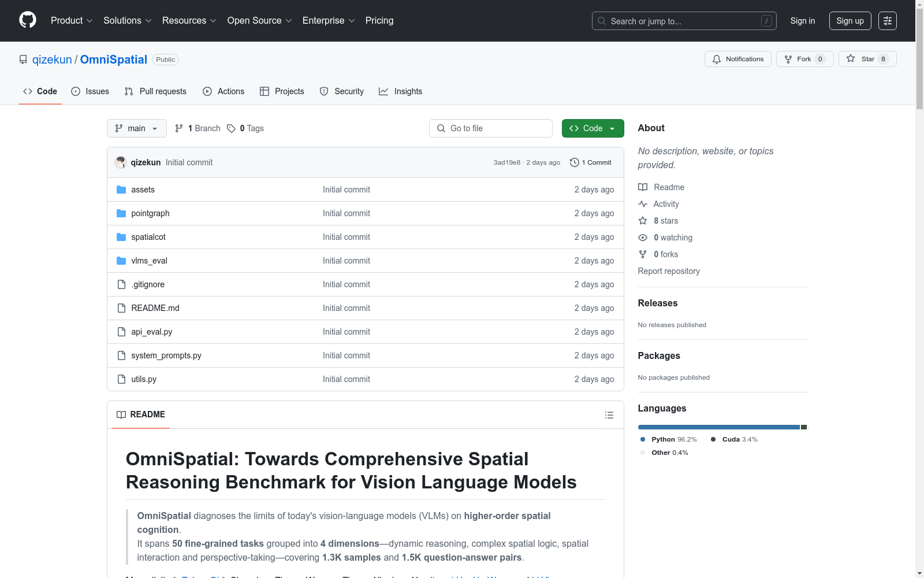Click the Python language color dot
924x578 pixels.
tap(643, 439)
